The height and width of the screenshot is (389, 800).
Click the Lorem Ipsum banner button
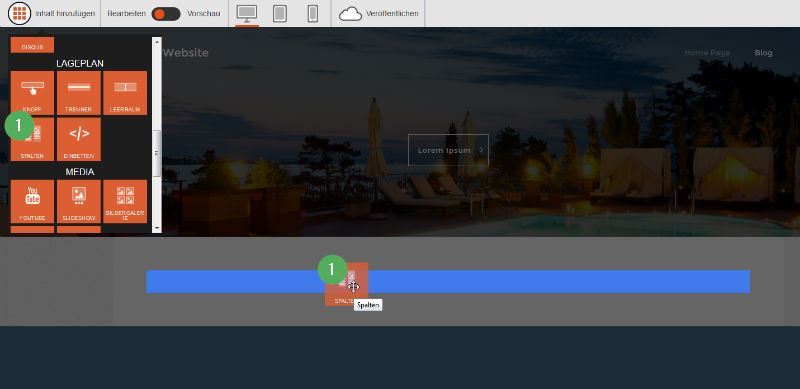(x=448, y=150)
